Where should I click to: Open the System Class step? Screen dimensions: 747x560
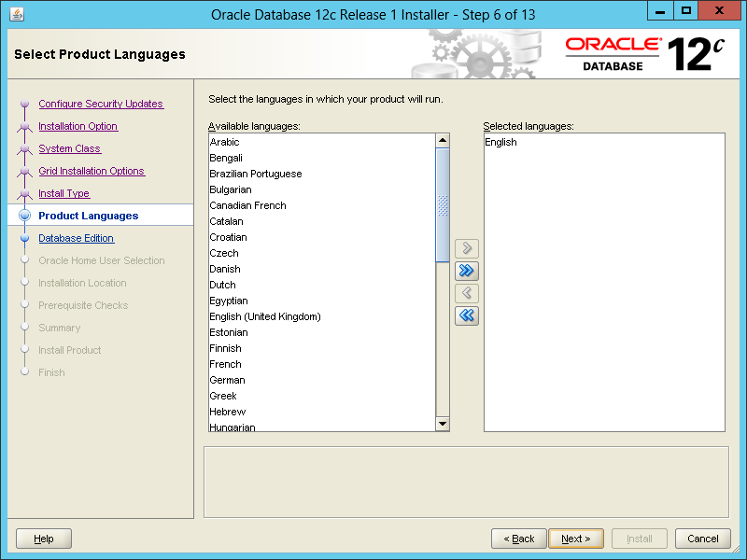(x=69, y=148)
